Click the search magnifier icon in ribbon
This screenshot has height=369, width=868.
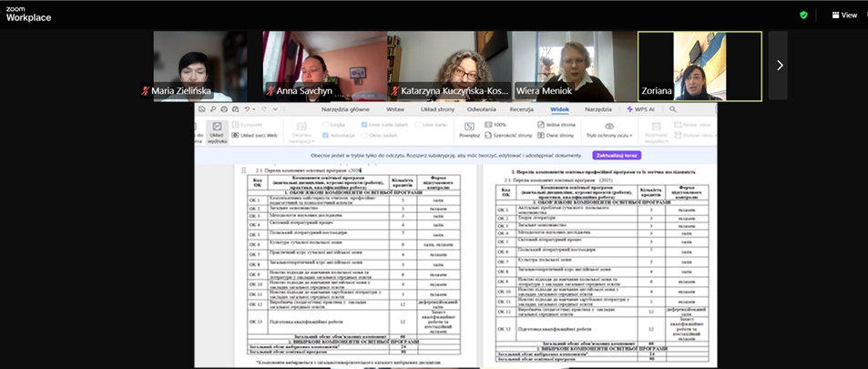674,108
